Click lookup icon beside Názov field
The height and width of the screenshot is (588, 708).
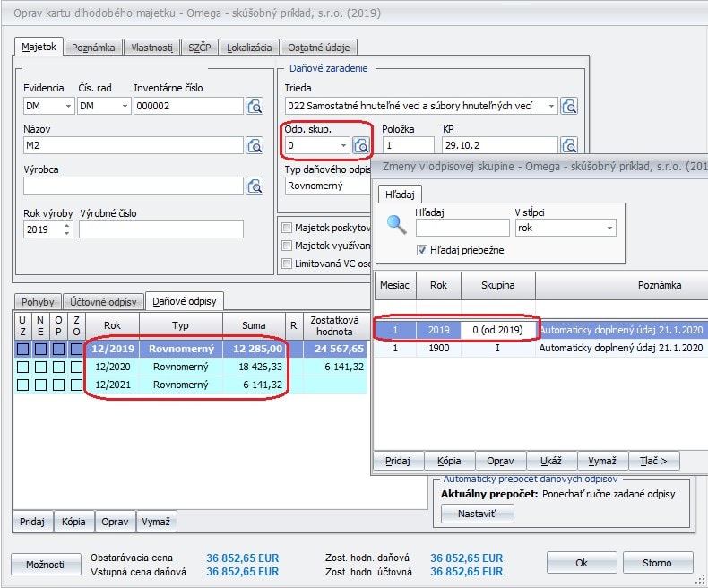tap(255, 146)
